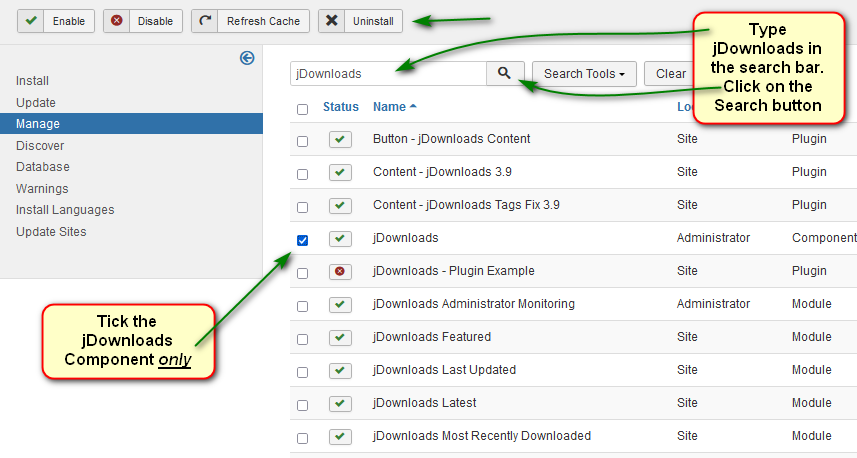The image size is (857, 458).
Task: Sort by the Status column header
Action: (341, 107)
